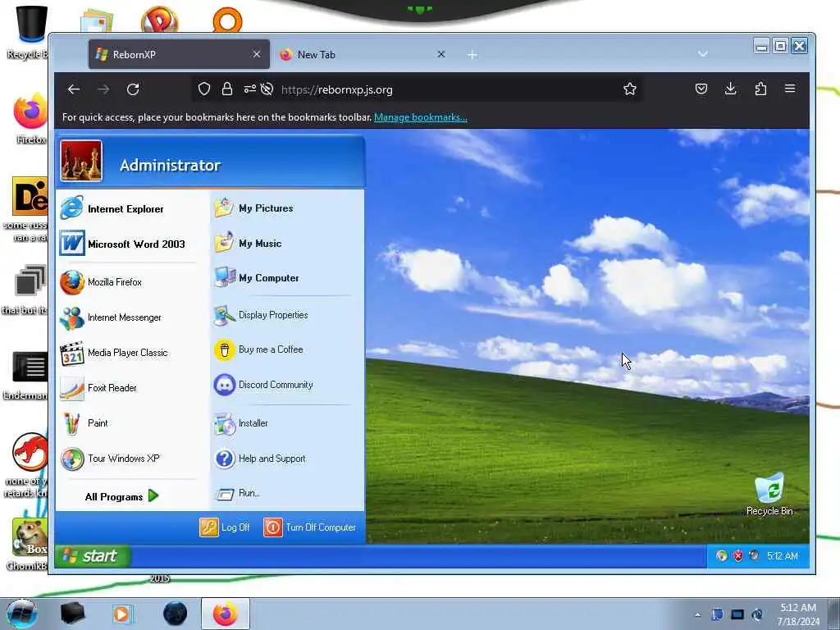
Task: Expand All Programs menu
Action: 122,496
